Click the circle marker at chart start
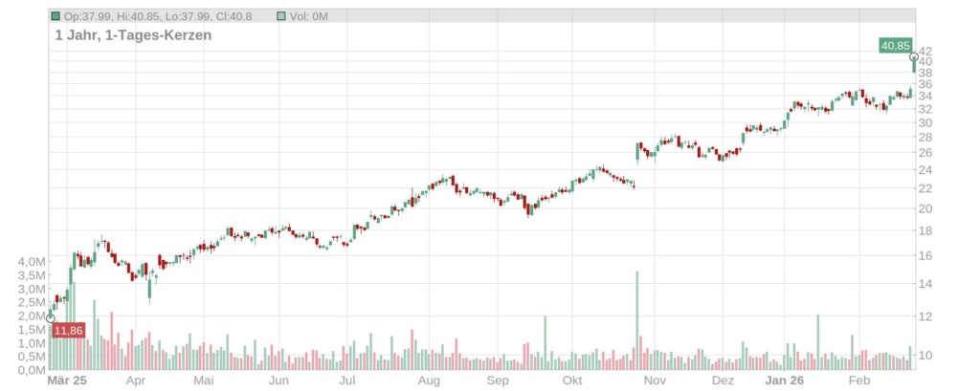The width and height of the screenshot is (980, 391). pyautogui.click(x=51, y=318)
